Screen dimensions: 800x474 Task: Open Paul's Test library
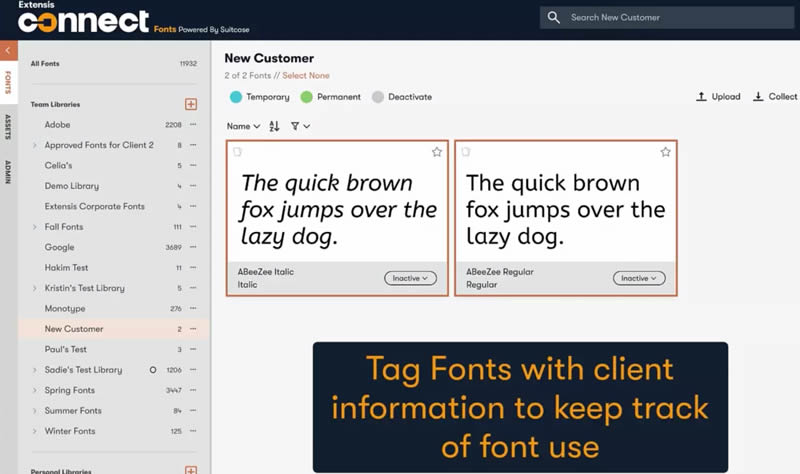pyautogui.click(x=65, y=349)
